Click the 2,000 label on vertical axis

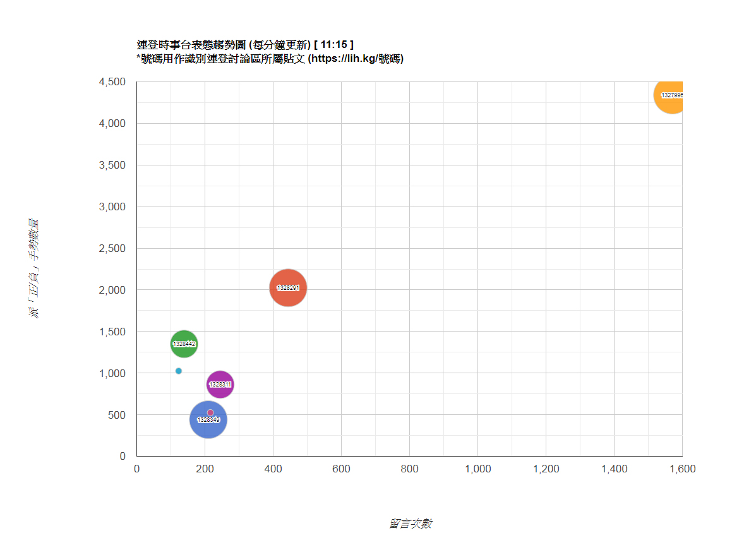pos(112,290)
